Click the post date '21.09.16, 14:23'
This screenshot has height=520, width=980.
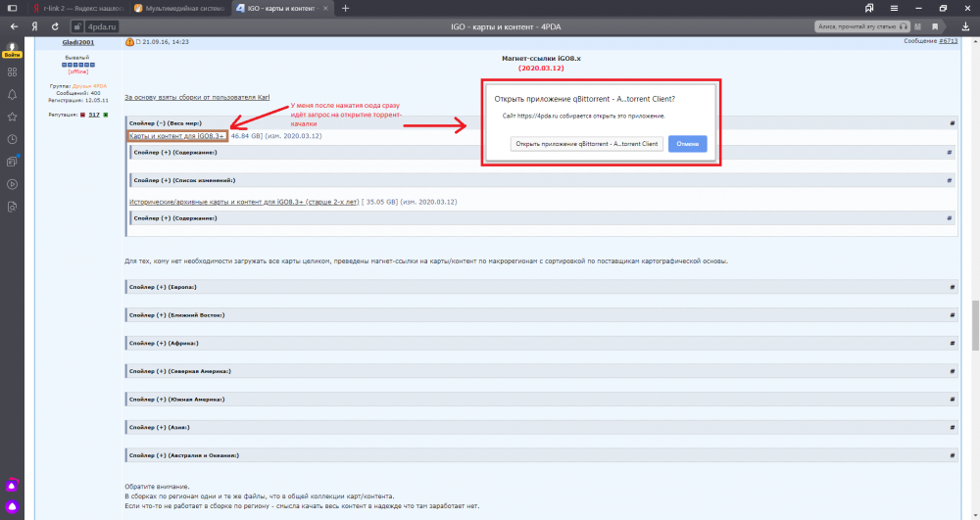click(x=166, y=42)
